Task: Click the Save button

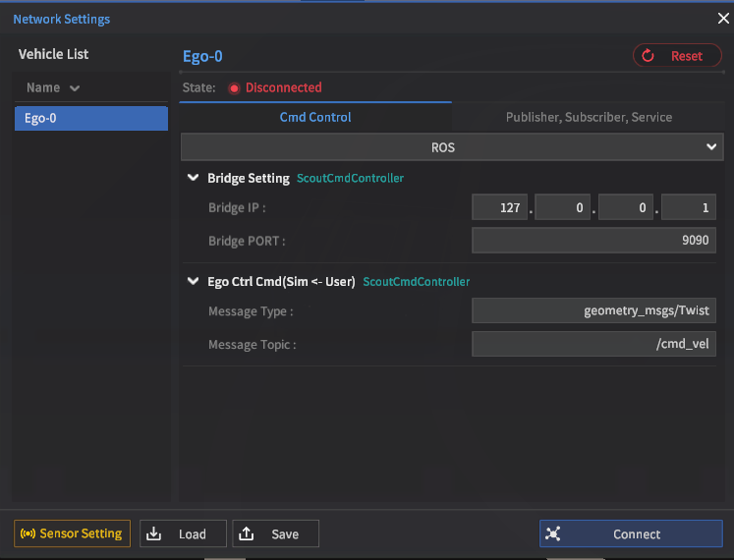Action: [276, 533]
